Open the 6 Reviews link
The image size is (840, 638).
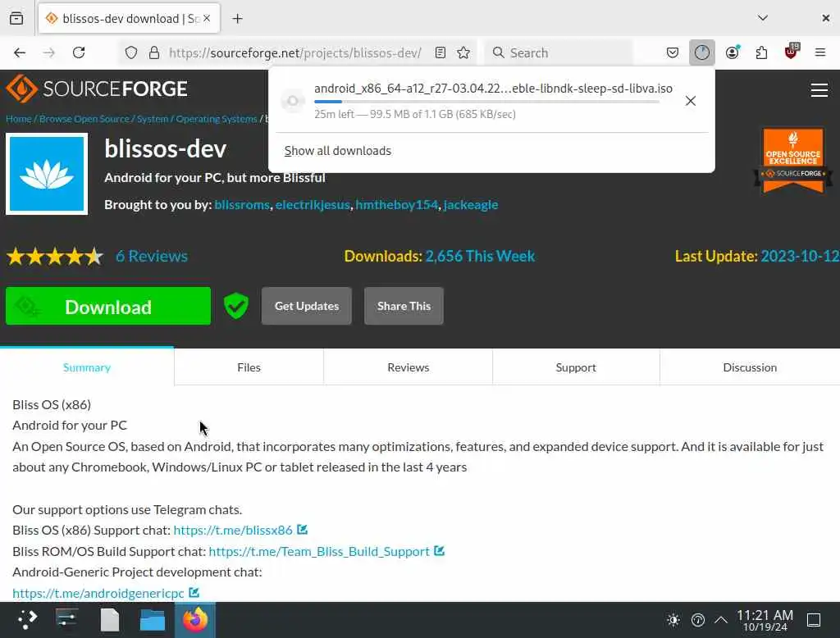(152, 256)
